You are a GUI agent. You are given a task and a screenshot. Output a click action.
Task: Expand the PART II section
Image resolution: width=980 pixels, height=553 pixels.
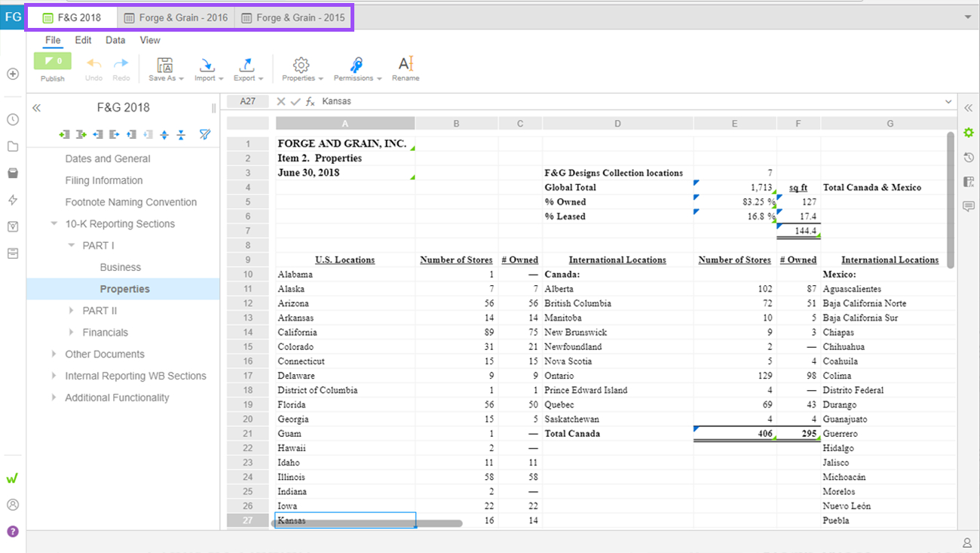pyautogui.click(x=72, y=311)
